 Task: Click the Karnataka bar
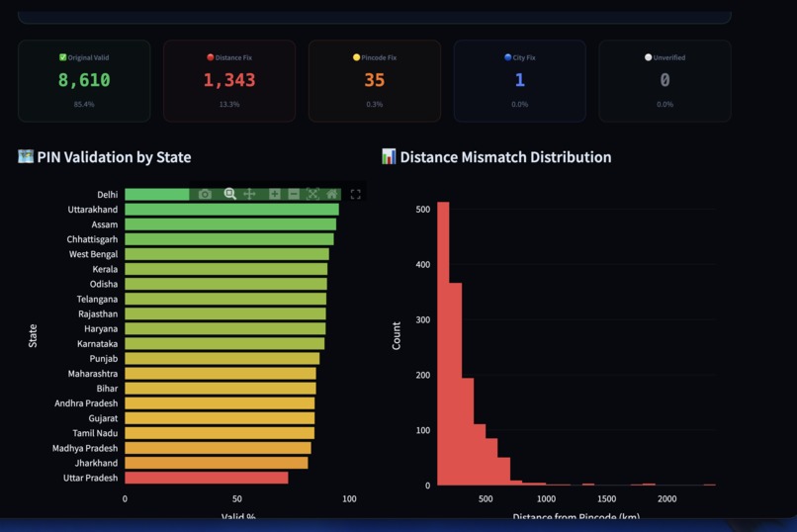click(x=224, y=343)
